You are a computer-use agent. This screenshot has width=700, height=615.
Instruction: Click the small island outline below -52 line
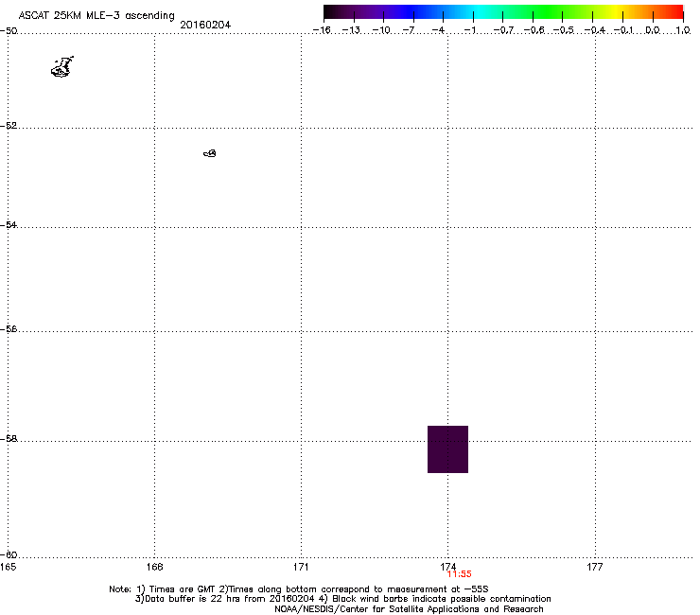[210, 153]
